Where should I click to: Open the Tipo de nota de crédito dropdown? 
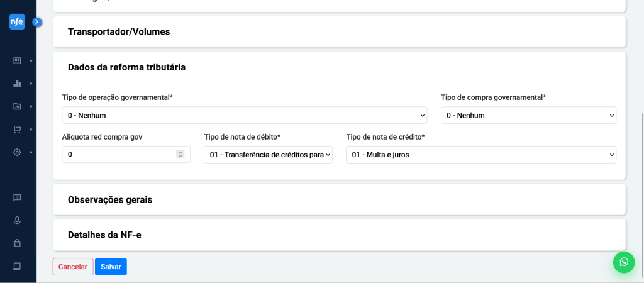(x=480, y=155)
